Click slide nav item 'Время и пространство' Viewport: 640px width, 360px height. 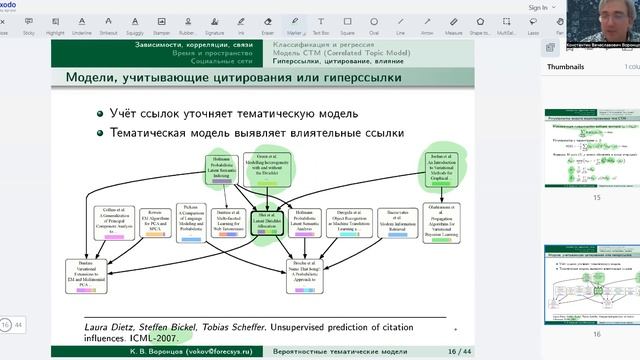(x=212, y=53)
